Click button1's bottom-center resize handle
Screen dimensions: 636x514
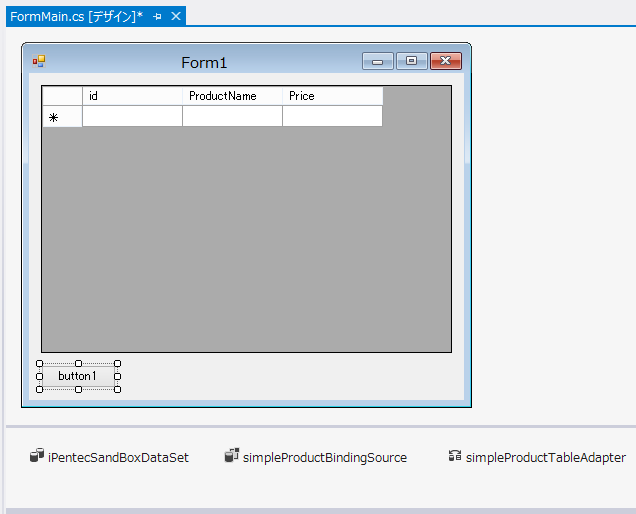click(x=79, y=389)
